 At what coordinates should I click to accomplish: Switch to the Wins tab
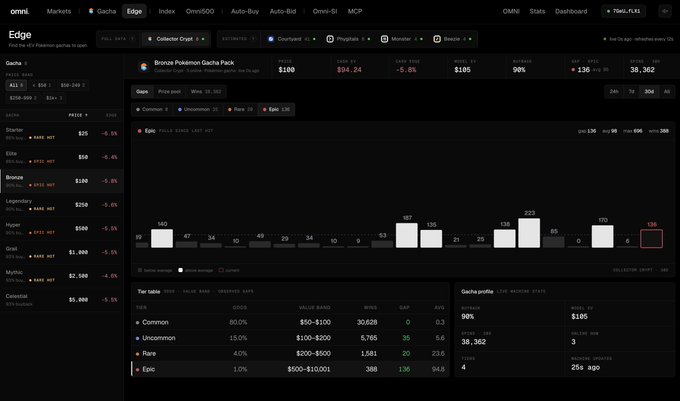point(206,92)
